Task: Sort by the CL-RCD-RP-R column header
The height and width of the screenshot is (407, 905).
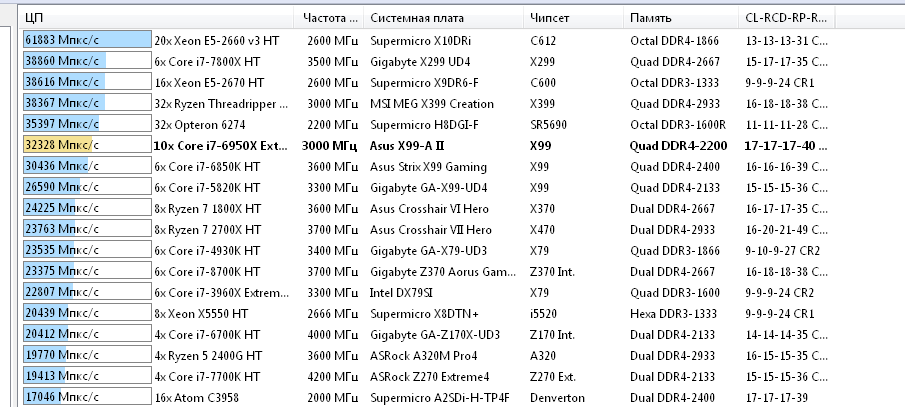Action: (x=786, y=18)
